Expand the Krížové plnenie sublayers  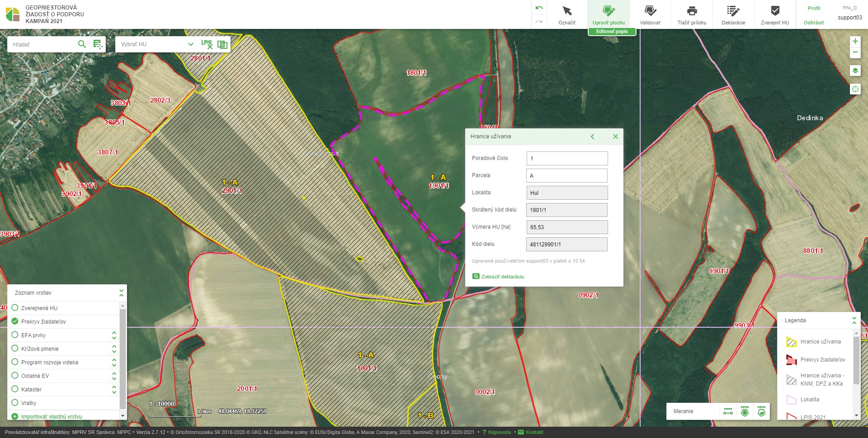coord(114,349)
